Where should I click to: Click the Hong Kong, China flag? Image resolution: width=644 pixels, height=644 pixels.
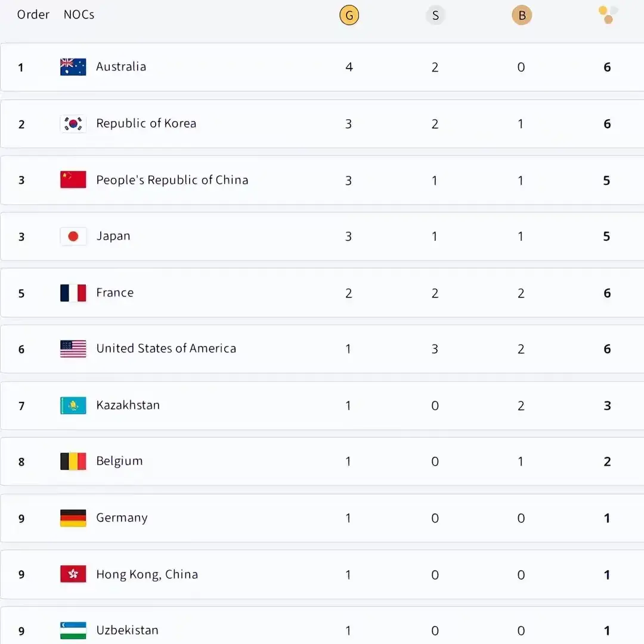[73, 574]
